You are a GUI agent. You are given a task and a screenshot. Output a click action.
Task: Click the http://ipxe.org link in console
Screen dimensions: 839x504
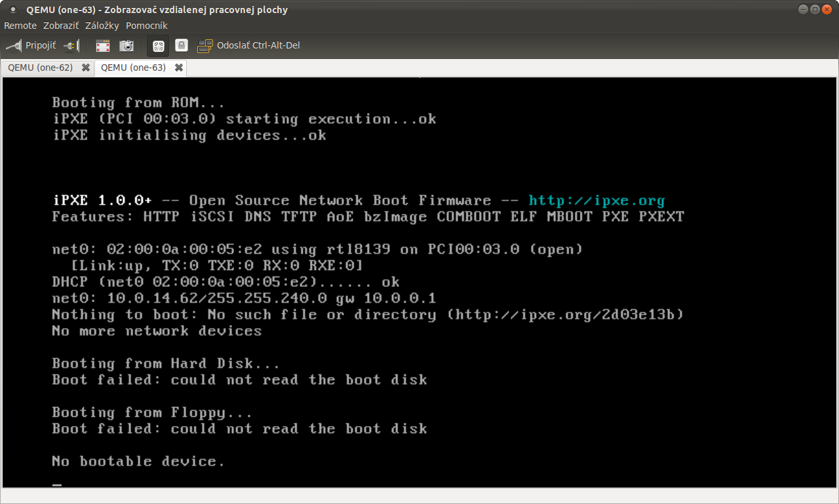pos(596,201)
